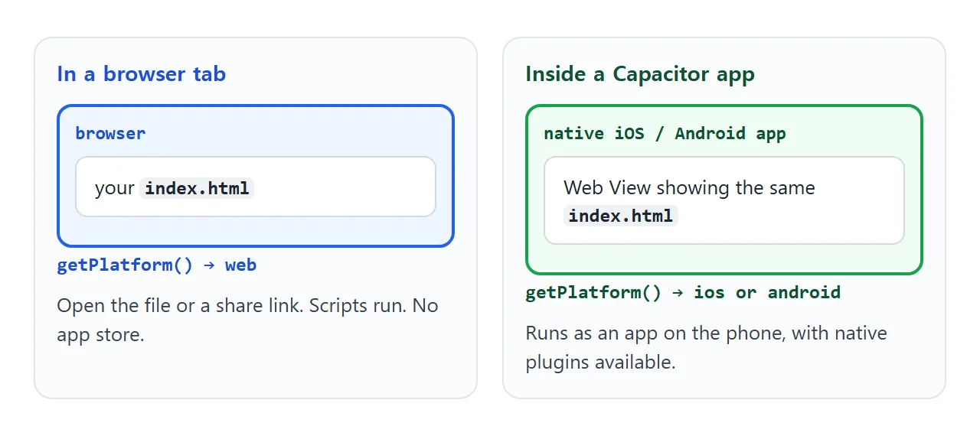Click index.html code chip in browser box
This screenshot has width=980, height=439.
coord(197,188)
